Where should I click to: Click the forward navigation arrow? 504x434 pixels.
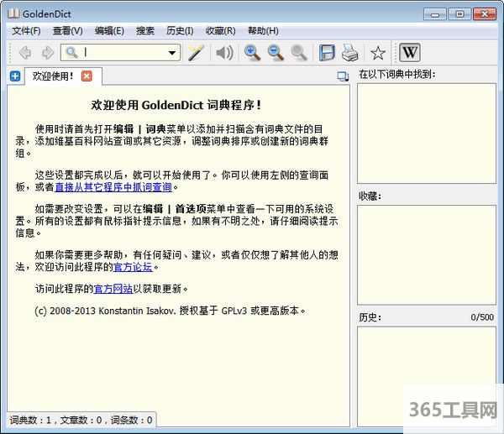click(x=47, y=53)
